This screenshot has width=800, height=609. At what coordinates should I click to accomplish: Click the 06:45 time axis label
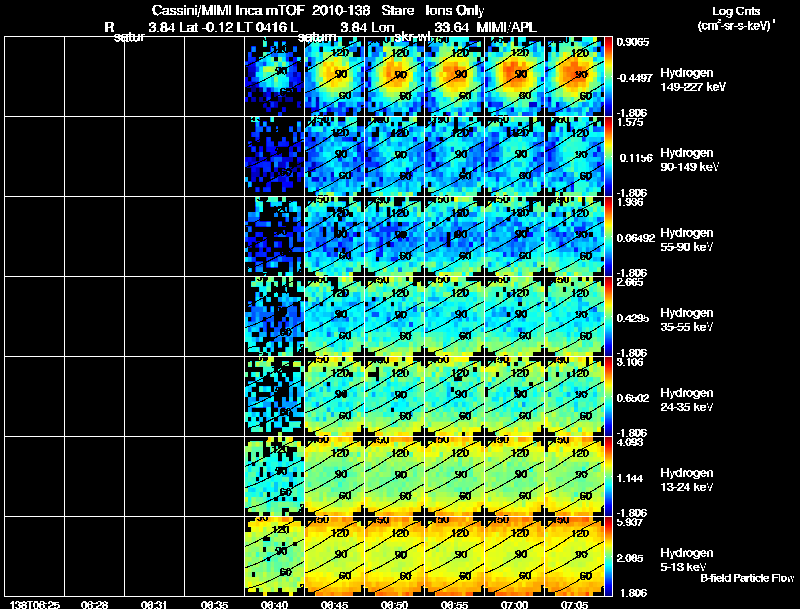[x=334, y=605]
